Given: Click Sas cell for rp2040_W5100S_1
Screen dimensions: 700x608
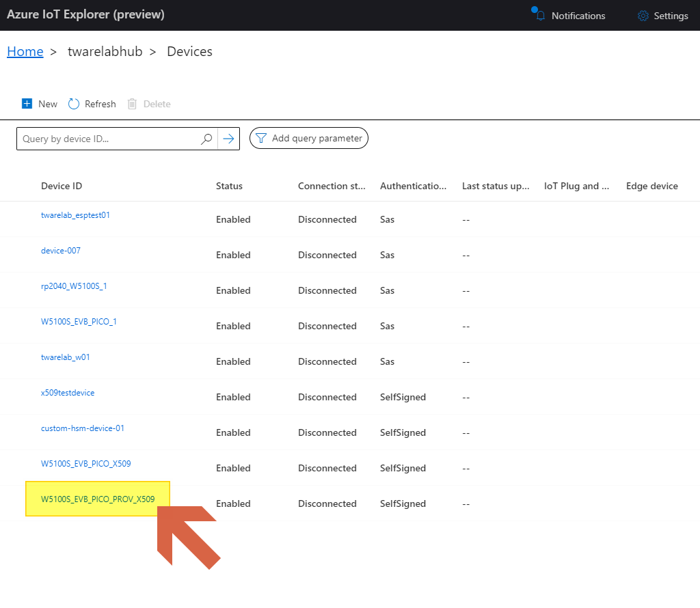Looking at the screenshot, I should click(387, 290).
